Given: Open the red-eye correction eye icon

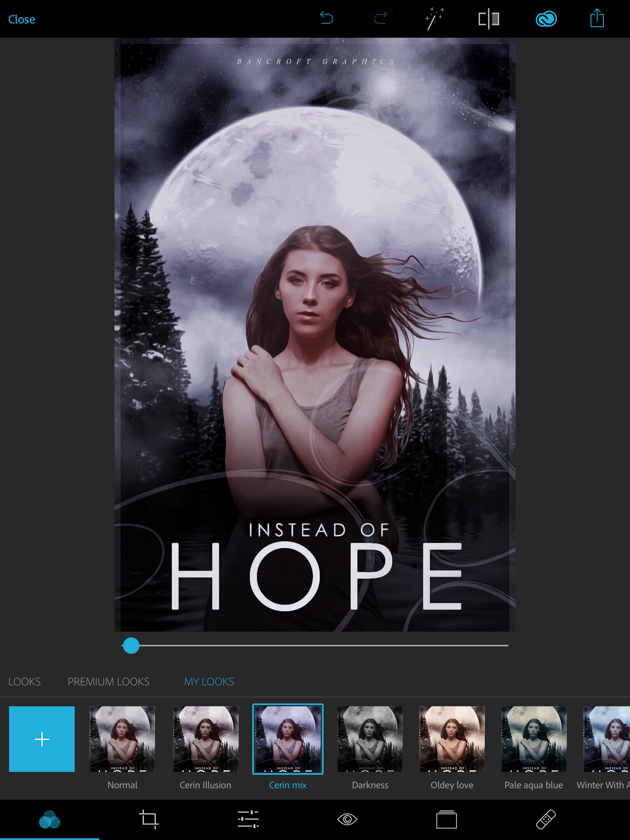Looking at the screenshot, I should click(347, 819).
